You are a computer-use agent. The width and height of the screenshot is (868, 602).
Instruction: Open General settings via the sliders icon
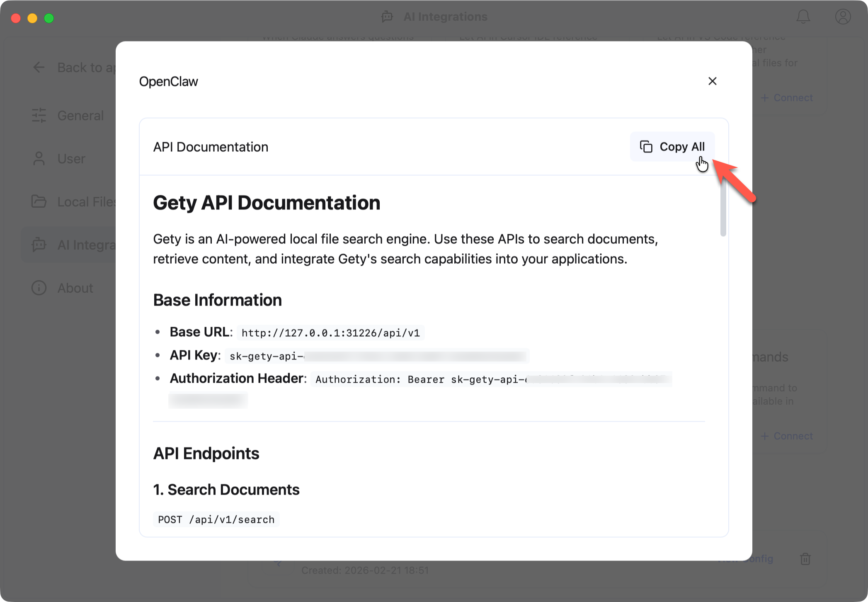[39, 116]
